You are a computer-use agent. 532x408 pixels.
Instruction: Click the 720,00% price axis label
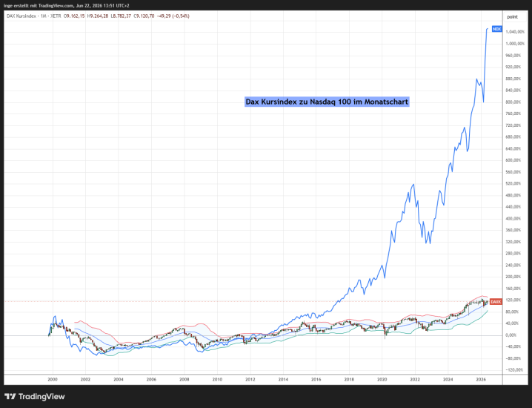[x=513, y=125]
